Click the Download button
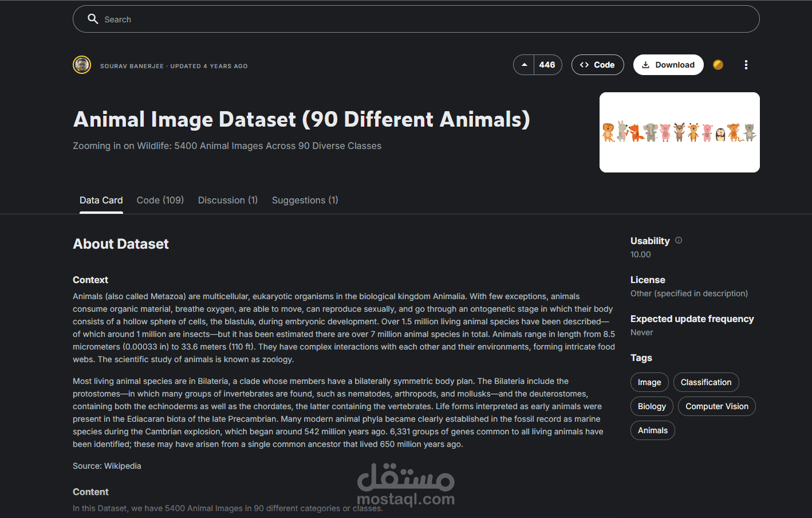 [668, 65]
